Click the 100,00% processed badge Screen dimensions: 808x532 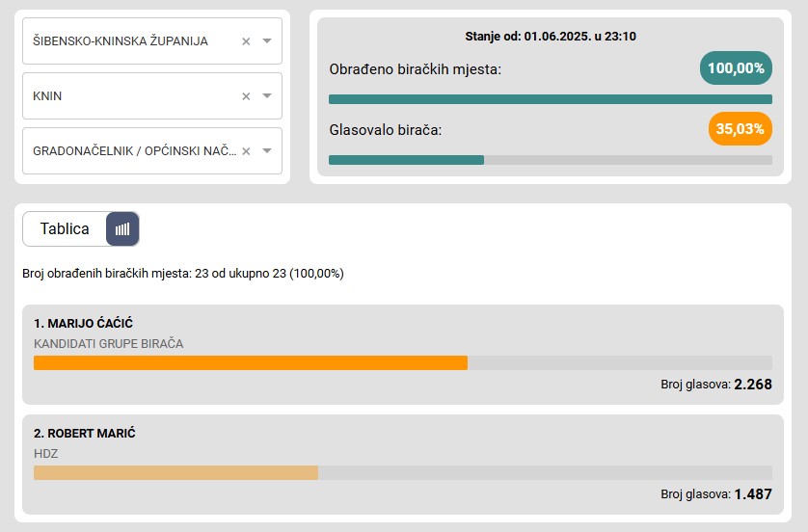(x=736, y=68)
